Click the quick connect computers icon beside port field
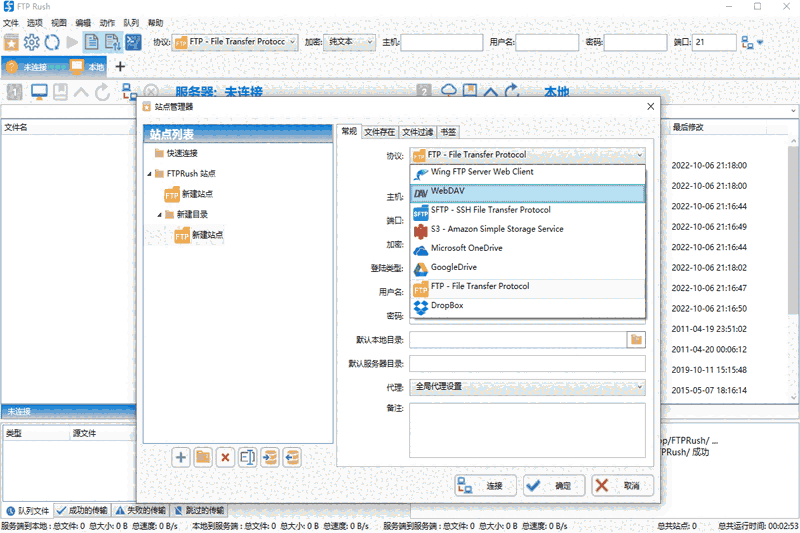This screenshot has width=800, height=533. pyautogui.click(x=747, y=42)
